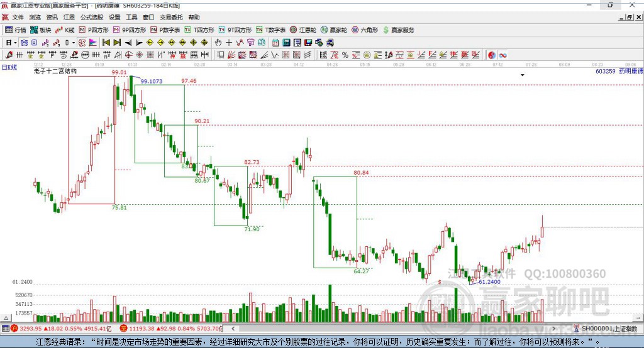Click the black left arrow icon
This screenshot has height=348, width=644.
(x=128, y=43)
